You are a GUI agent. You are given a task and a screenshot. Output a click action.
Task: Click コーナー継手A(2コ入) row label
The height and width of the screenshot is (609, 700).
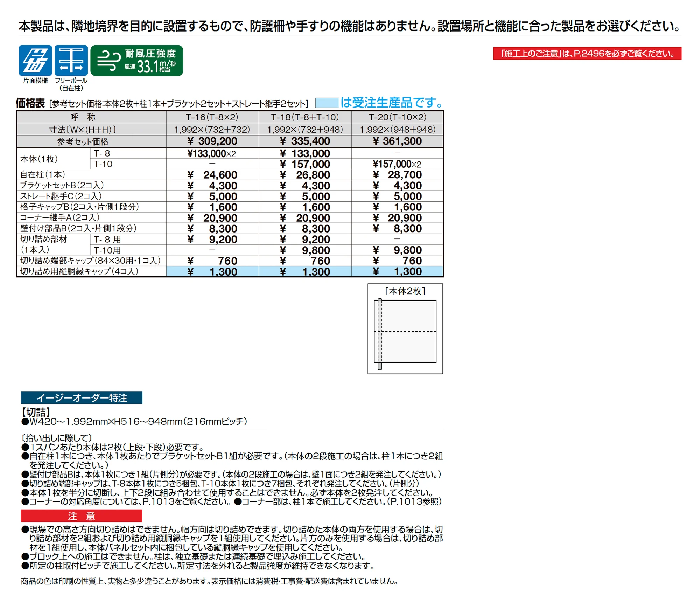59,217
